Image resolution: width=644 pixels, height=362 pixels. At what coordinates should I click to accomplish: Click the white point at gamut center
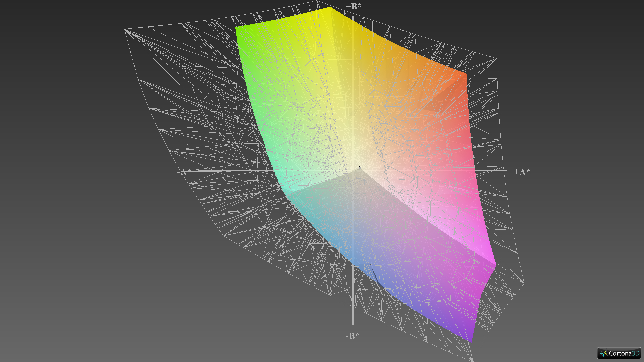click(x=360, y=169)
